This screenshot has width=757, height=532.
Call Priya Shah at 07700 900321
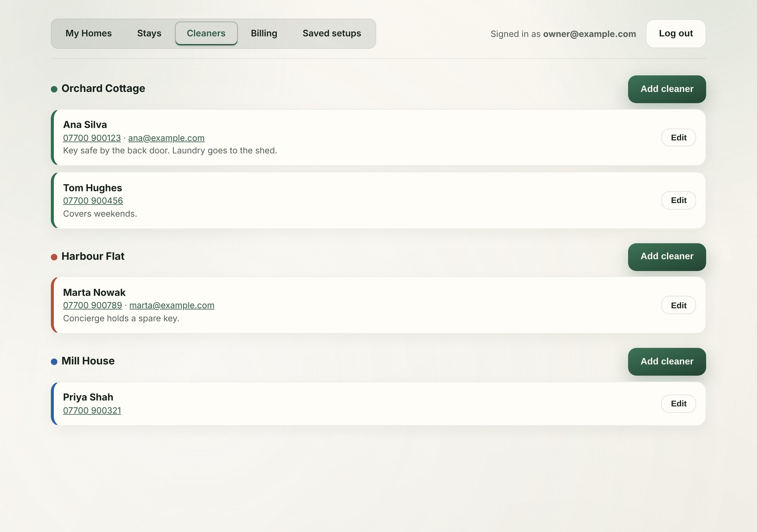[x=92, y=411]
